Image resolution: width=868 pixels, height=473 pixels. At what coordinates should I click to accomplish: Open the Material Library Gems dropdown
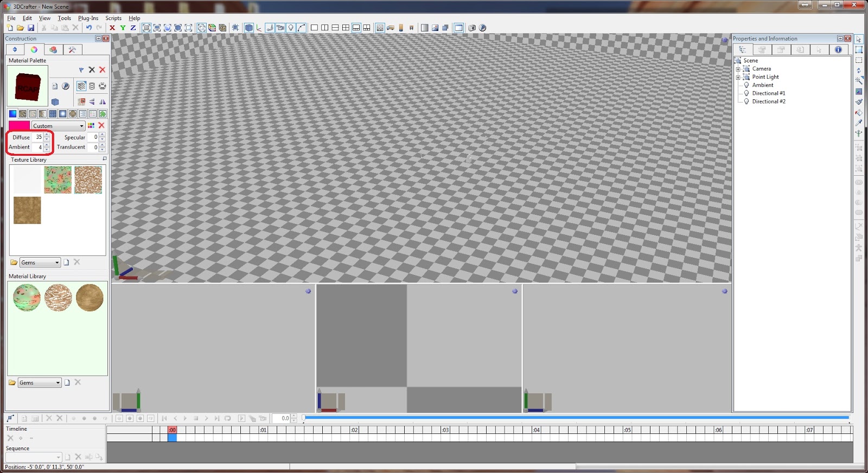[39, 383]
